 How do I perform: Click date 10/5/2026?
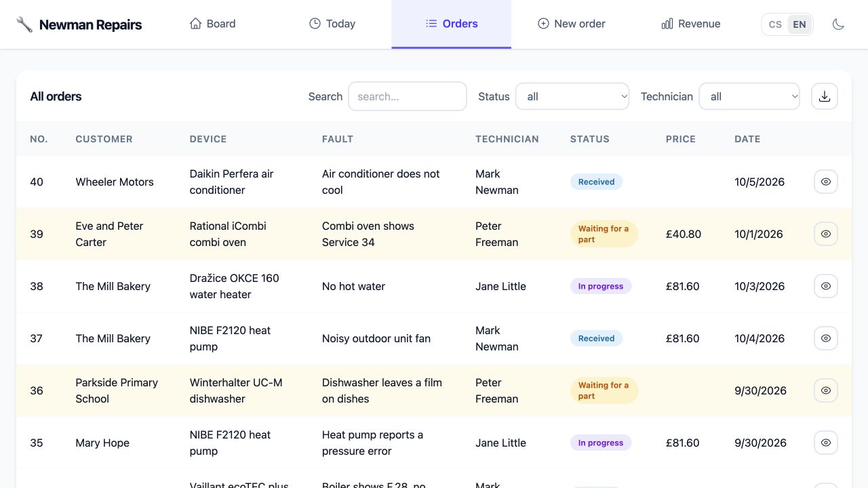pos(759,182)
